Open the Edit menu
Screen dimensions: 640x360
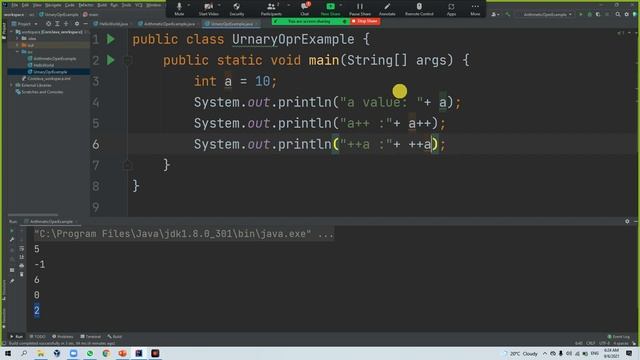coord(25,5)
